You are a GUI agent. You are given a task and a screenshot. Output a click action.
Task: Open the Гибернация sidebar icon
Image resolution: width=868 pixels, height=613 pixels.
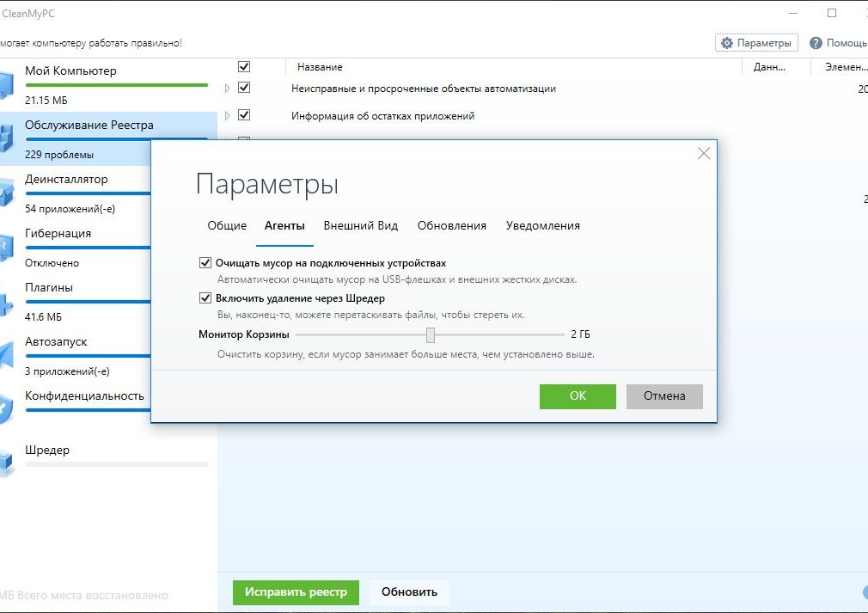point(5,247)
